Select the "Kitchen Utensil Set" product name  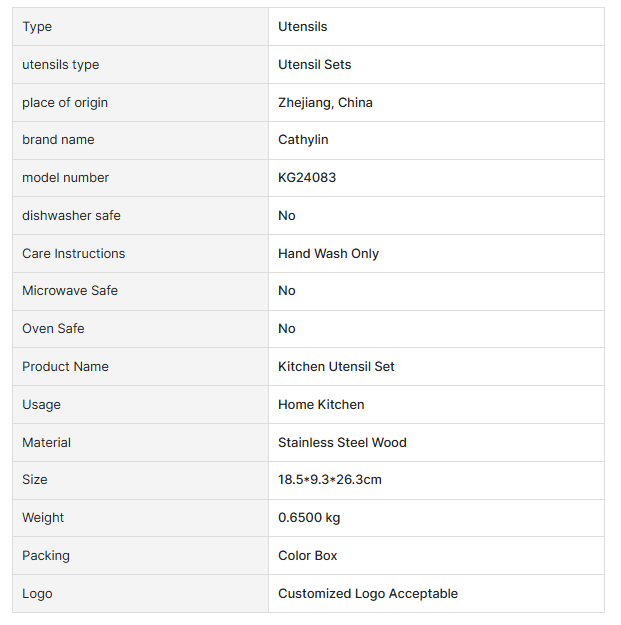pyautogui.click(x=336, y=367)
